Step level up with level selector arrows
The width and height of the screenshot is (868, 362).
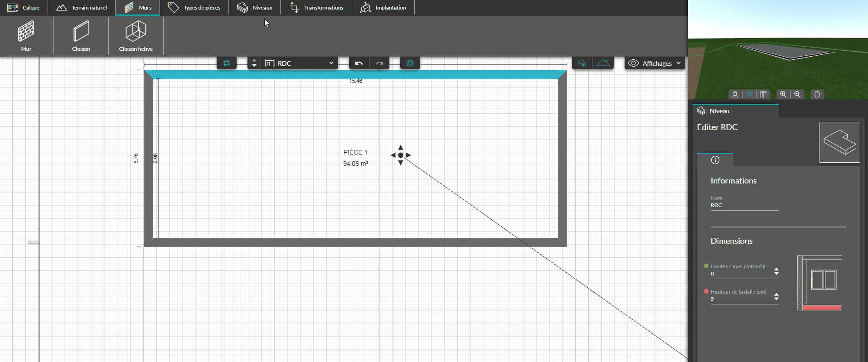pyautogui.click(x=254, y=60)
